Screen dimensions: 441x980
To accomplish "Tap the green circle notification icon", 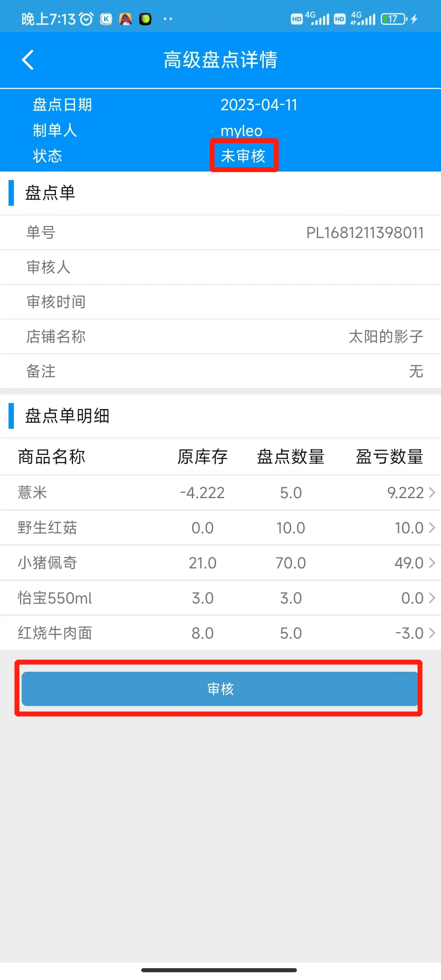I will click(145, 19).
